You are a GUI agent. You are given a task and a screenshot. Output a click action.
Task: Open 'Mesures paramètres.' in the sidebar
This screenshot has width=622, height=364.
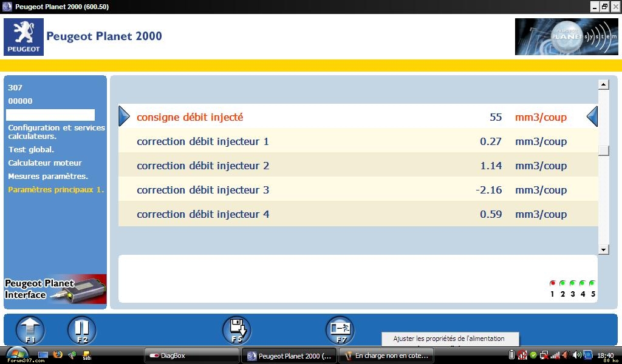coord(48,176)
